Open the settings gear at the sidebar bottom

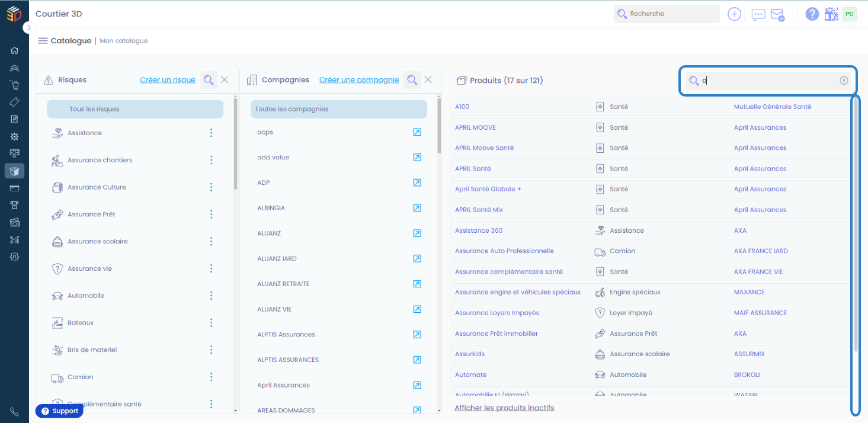(x=14, y=257)
